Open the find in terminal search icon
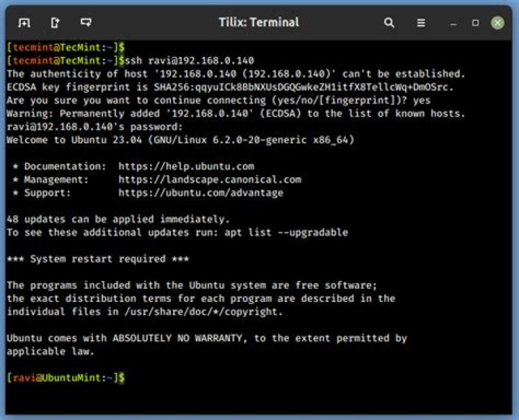519x420 pixels. click(389, 22)
